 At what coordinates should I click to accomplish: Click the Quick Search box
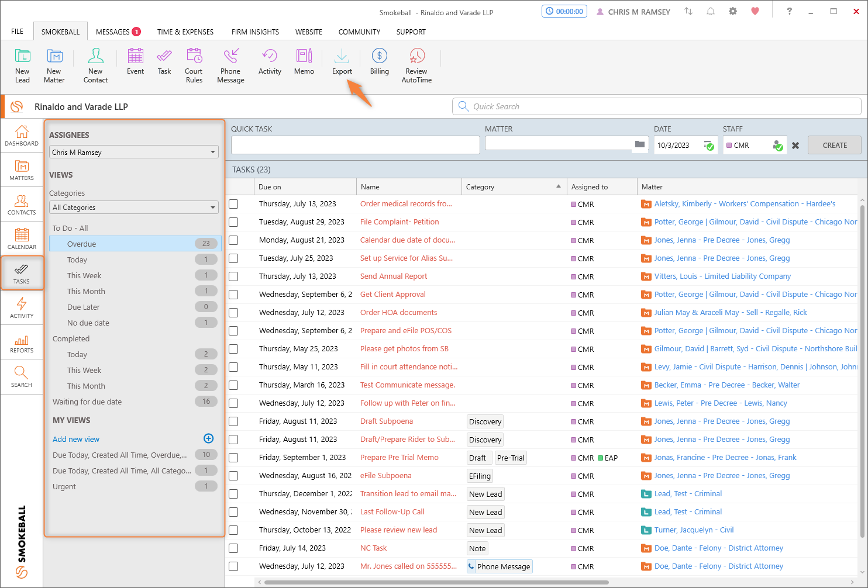(656, 106)
